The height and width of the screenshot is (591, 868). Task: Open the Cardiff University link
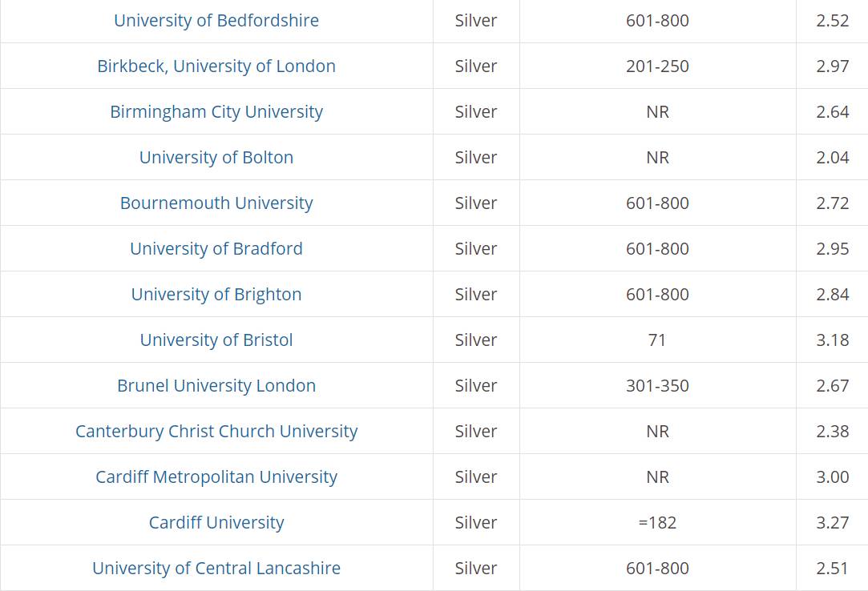pyautogui.click(x=216, y=522)
